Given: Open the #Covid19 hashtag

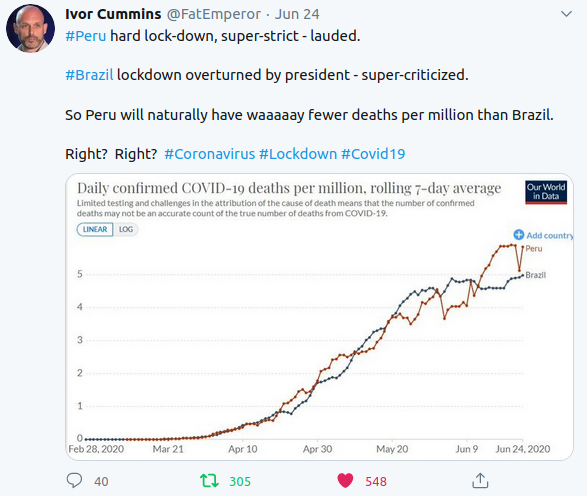Looking at the screenshot, I should (373, 154).
